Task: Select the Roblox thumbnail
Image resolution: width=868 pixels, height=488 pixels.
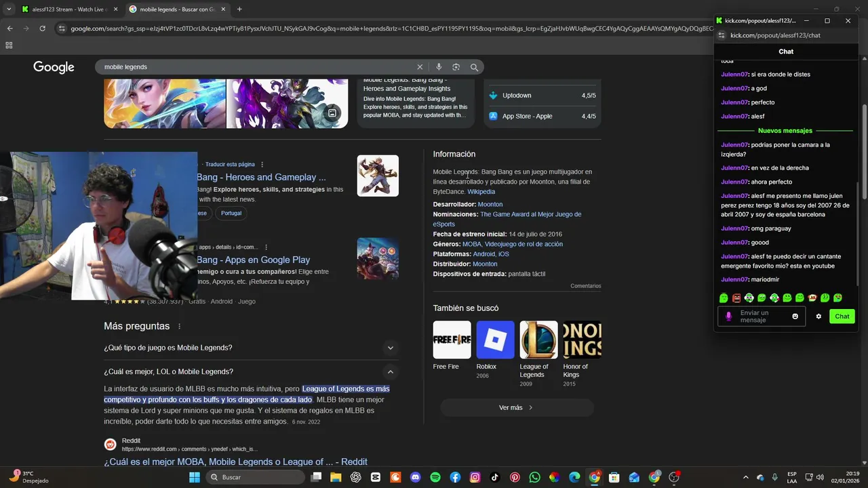Action: pos(495,340)
